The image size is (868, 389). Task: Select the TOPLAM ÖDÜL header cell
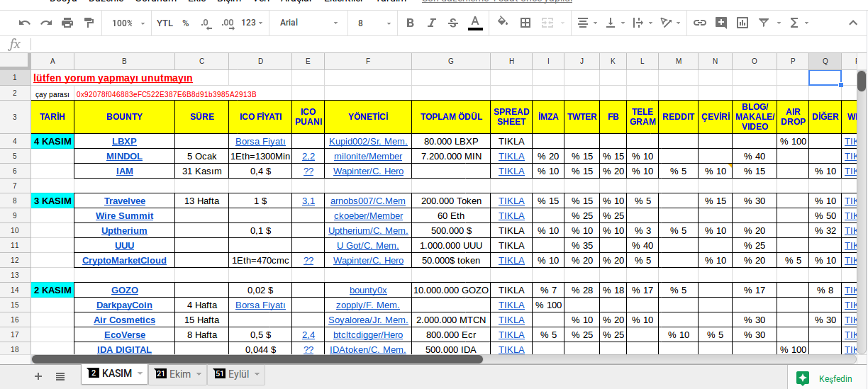point(451,117)
